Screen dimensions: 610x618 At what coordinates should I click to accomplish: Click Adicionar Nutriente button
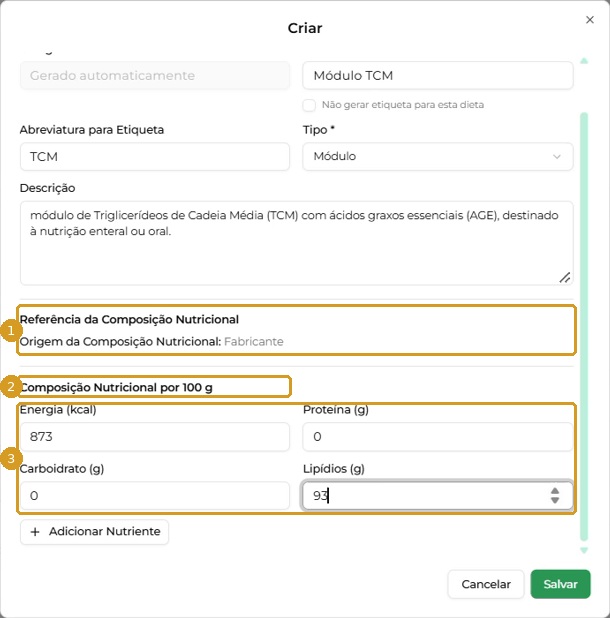(95, 532)
